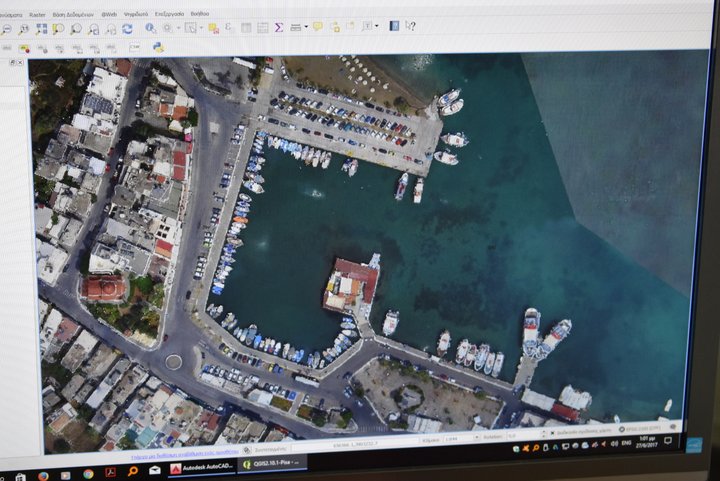This screenshot has height=481, width=720.
Task: Click the Refresh map canvas icon
Action: [127, 29]
